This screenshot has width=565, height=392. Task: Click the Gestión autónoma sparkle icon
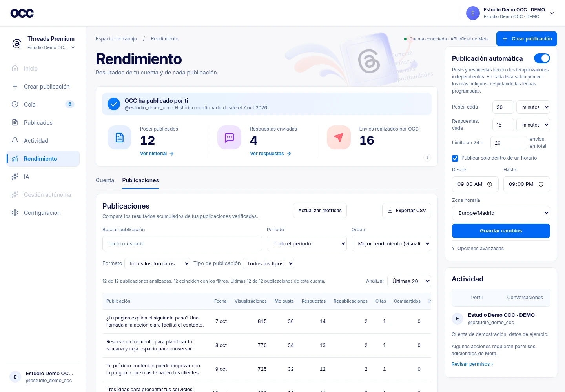click(15, 194)
